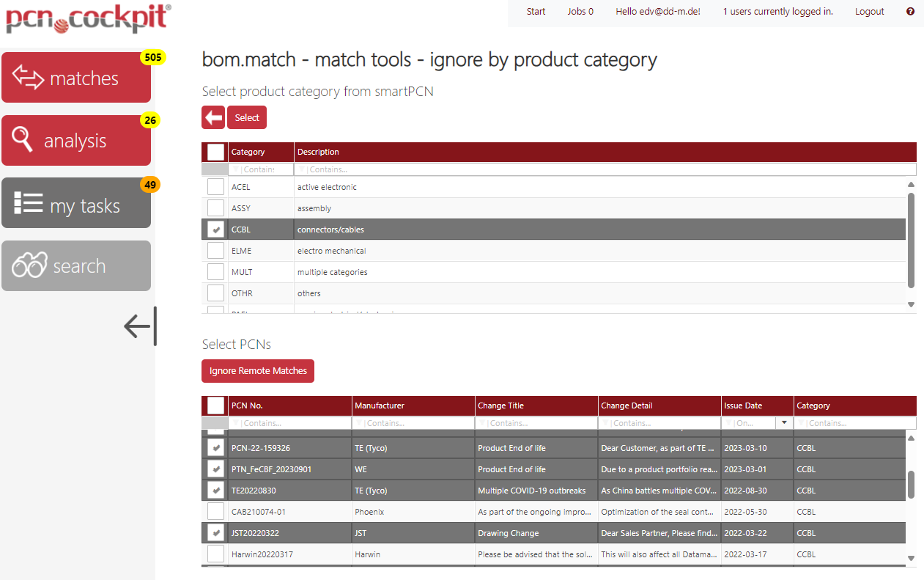Uncheck the JST20220322 row checkbox

pyautogui.click(x=215, y=533)
